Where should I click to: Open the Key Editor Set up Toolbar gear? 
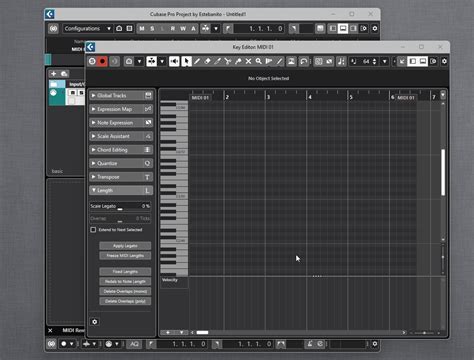click(444, 61)
